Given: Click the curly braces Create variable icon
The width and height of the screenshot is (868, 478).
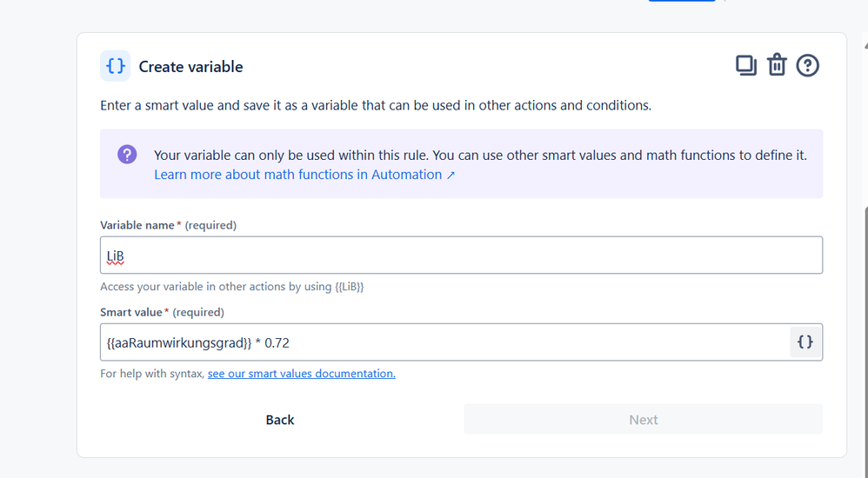Looking at the screenshot, I should coord(115,66).
